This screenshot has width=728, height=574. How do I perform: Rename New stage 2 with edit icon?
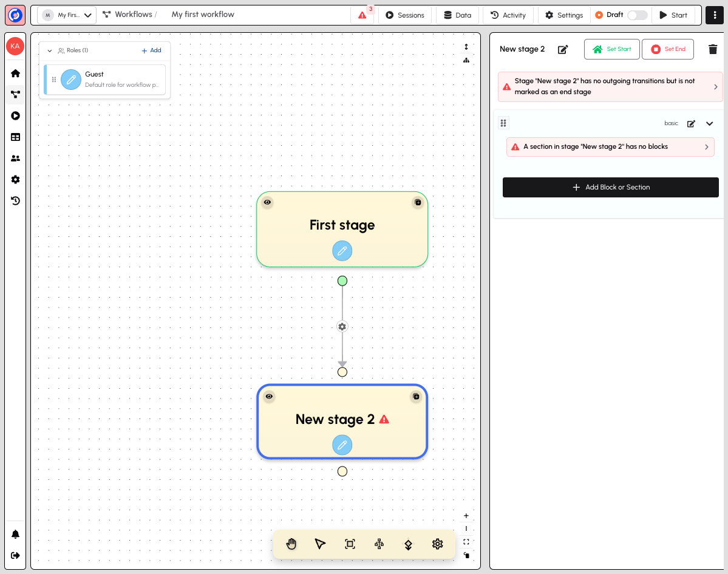(x=563, y=49)
